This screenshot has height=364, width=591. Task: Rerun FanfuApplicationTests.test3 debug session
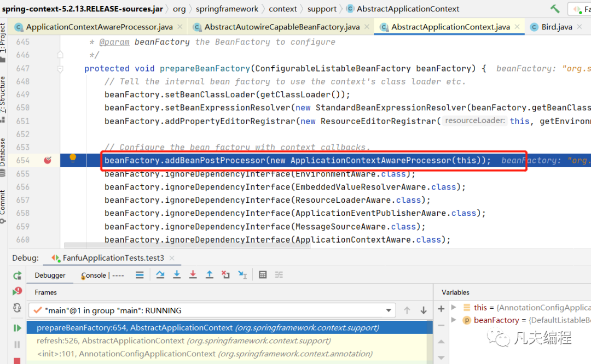[18, 275]
